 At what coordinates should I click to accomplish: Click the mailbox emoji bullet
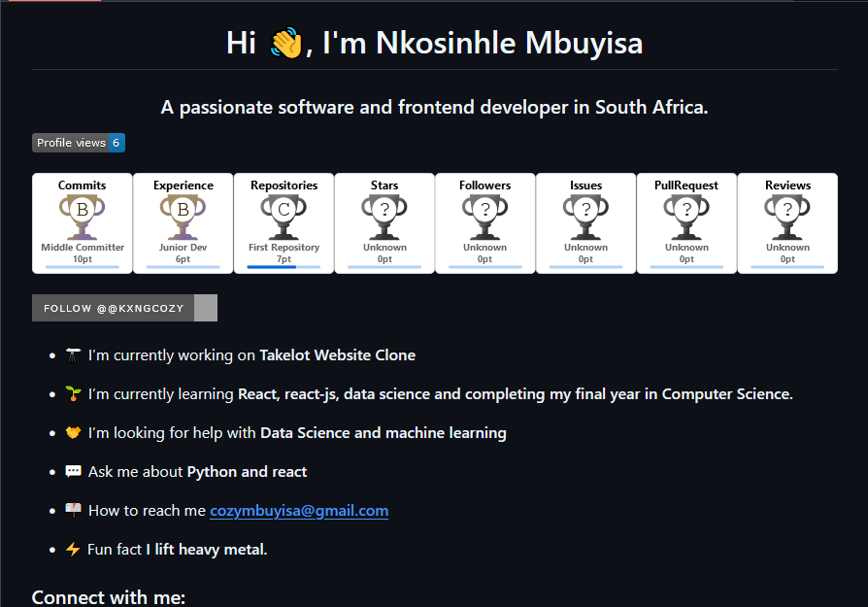tap(73, 510)
